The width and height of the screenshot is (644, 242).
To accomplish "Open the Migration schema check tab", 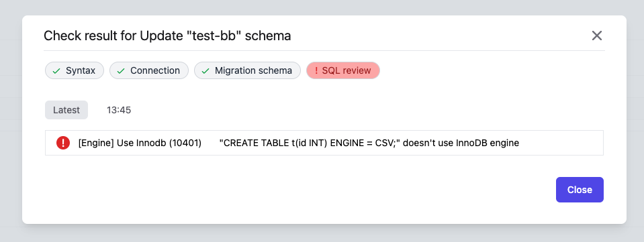I will [247, 70].
